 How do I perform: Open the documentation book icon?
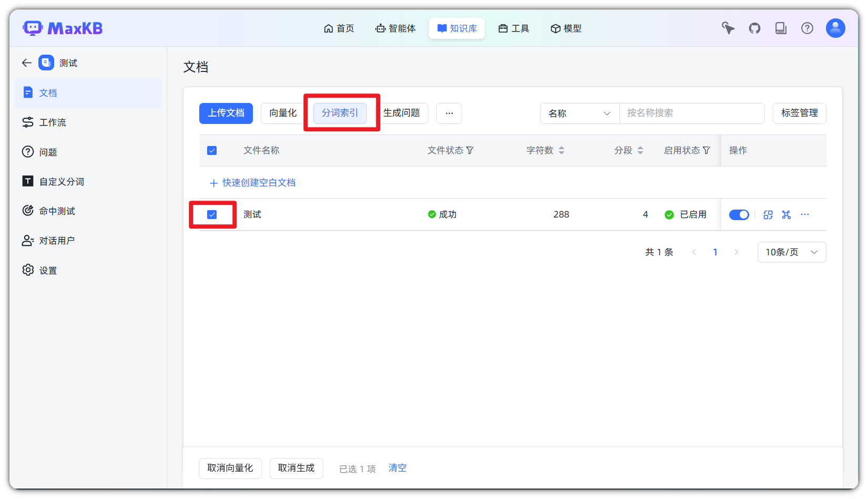tap(781, 28)
